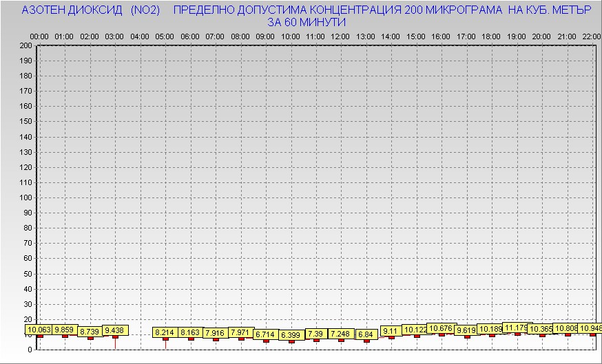Select the 7.248 value label

[x=341, y=334]
